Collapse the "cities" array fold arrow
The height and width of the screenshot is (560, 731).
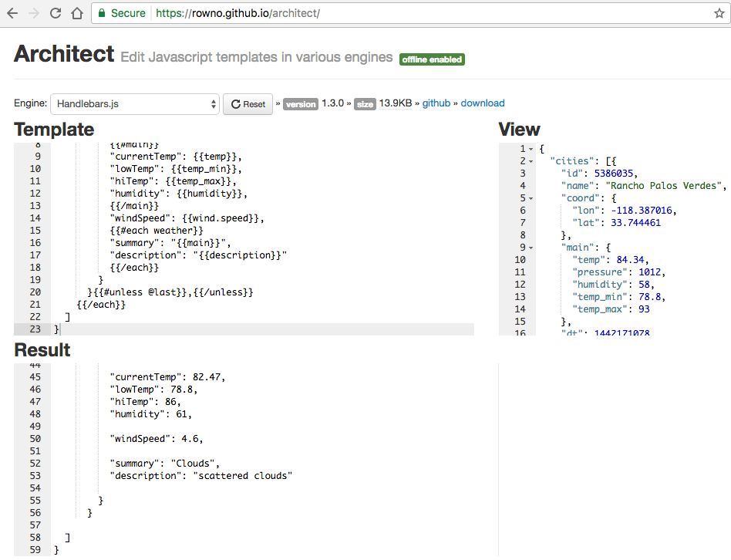coord(529,160)
